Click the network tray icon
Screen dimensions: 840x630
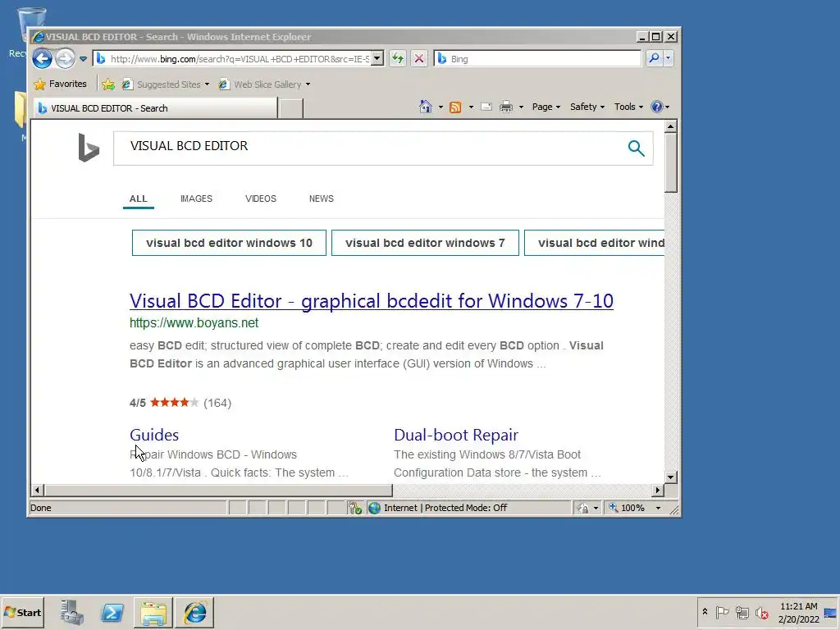742,612
